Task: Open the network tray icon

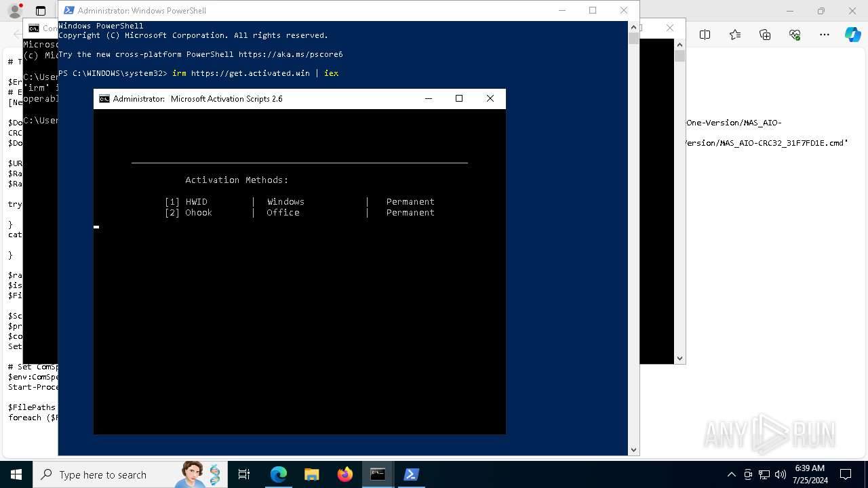Action: pyautogui.click(x=764, y=474)
